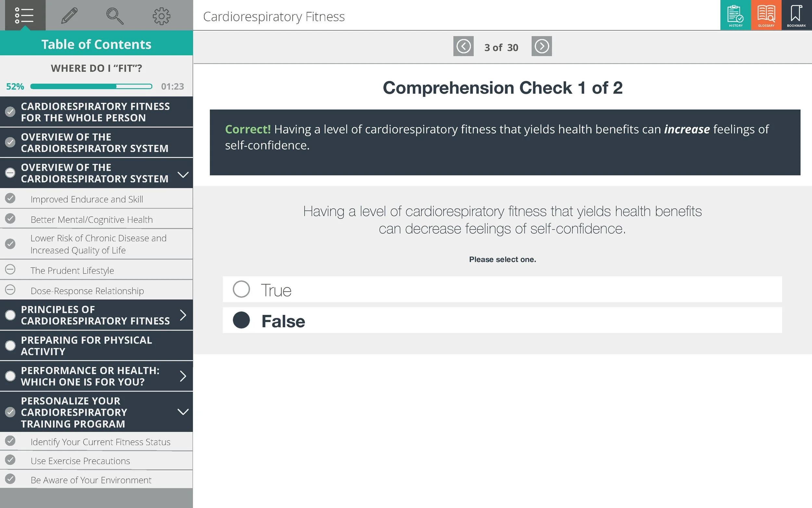The width and height of the screenshot is (812, 508).
Task: Expand Principles of Cardiorespiratory Fitness section
Action: coord(183,315)
